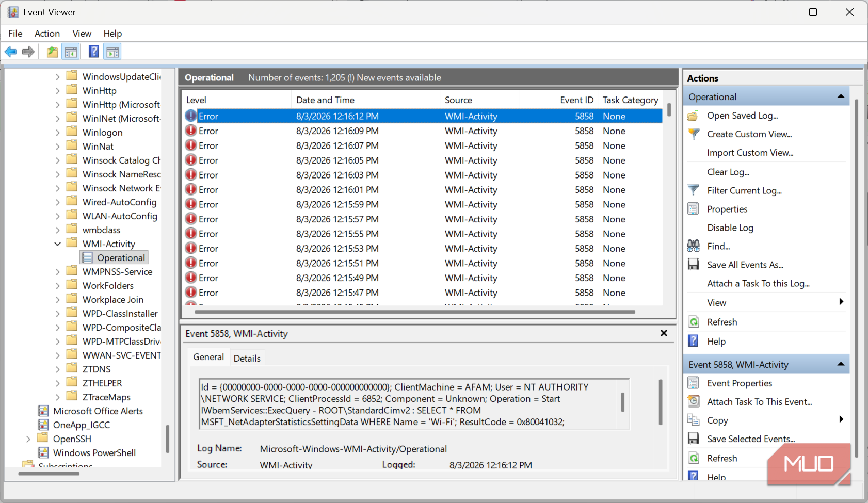
Task: Click the Microsoft Office Alerts log icon
Action: tap(43, 411)
